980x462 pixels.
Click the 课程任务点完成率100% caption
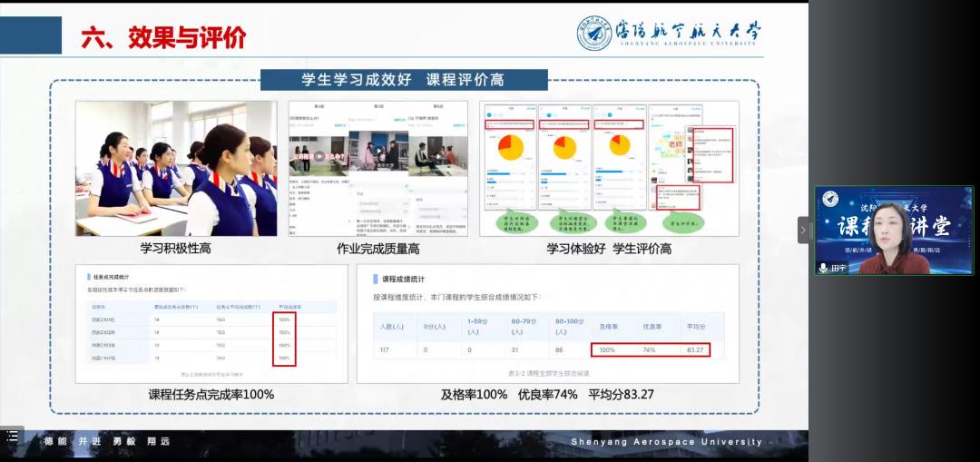coord(211,395)
